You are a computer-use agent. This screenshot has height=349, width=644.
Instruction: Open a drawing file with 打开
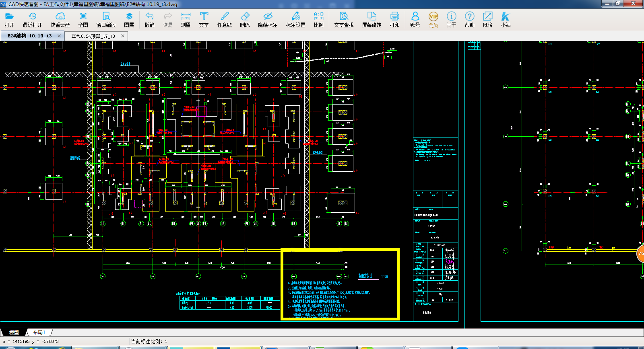coord(9,19)
